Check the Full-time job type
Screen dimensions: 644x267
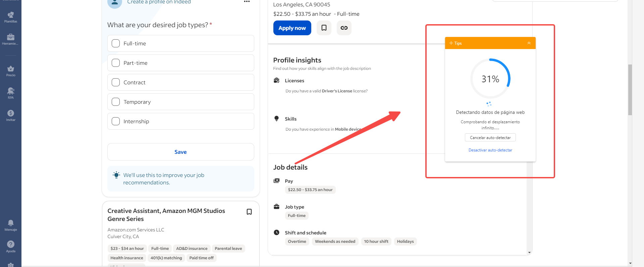pos(116,43)
